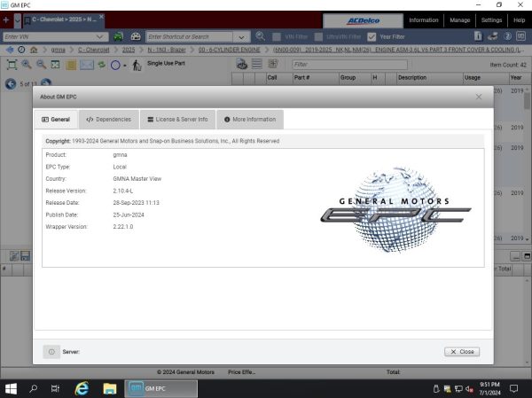The width and height of the screenshot is (532, 398).
Task: Click the ACDelco logo banner
Action: pos(363,20)
